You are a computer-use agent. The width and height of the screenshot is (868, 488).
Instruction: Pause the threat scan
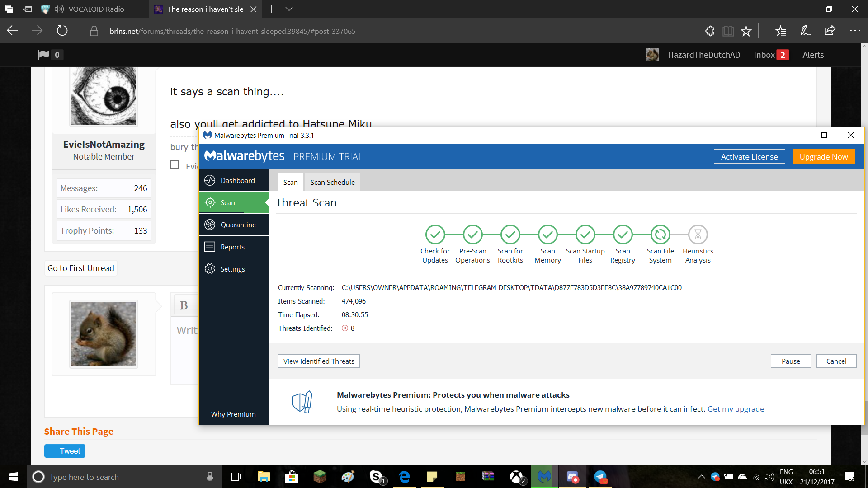point(791,361)
